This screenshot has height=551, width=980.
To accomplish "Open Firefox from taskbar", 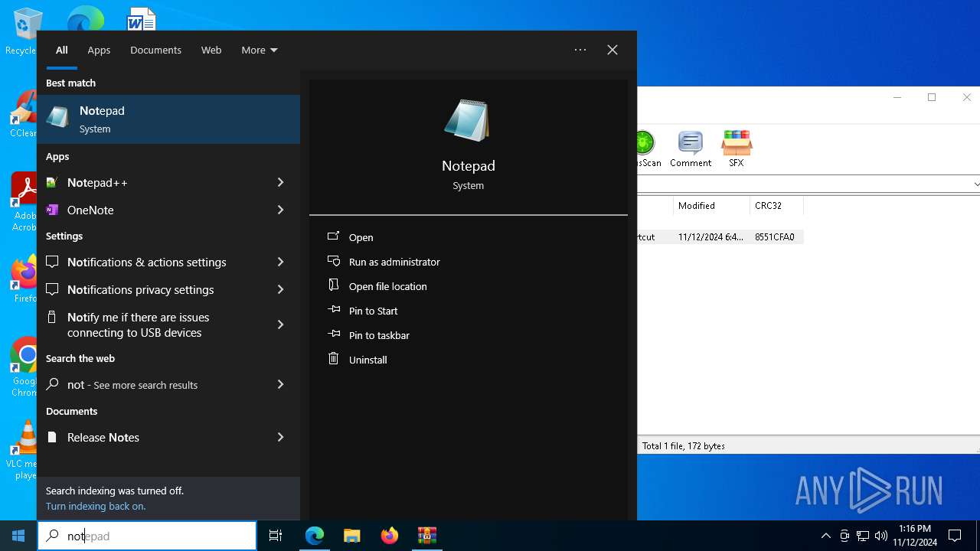I will [x=390, y=536].
